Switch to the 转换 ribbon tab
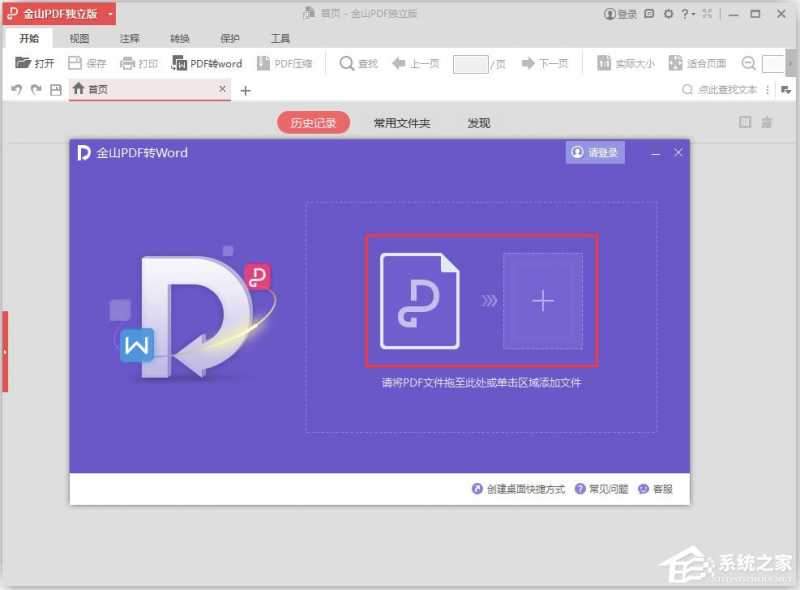The height and width of the screenshot is (590, 800). [x=179, y=38]
